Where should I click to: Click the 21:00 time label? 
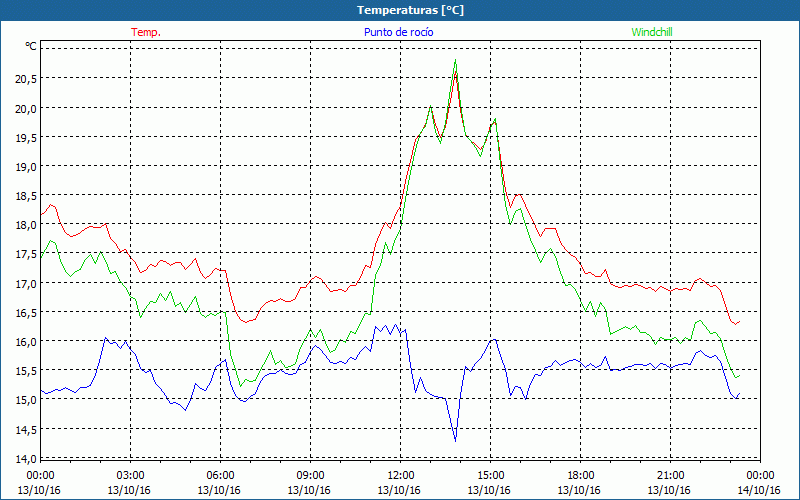click(x=670, y=476)
